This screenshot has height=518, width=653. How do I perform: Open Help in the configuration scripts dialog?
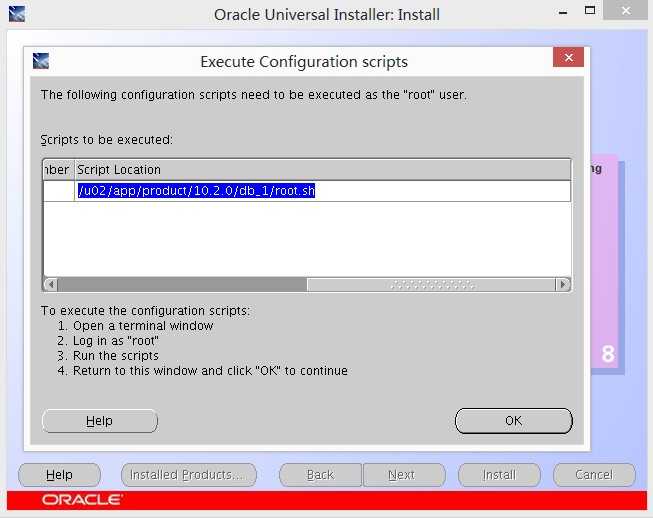[x=100, y=421]
